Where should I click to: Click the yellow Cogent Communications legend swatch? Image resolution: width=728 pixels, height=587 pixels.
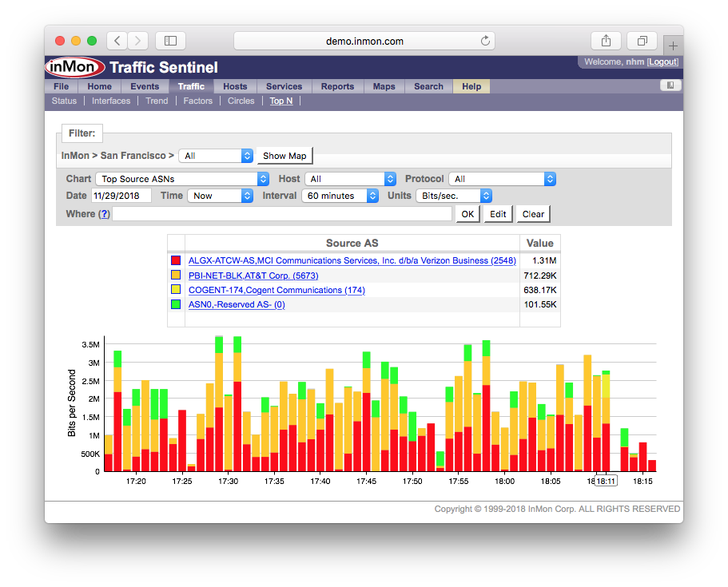coord(176,290)
